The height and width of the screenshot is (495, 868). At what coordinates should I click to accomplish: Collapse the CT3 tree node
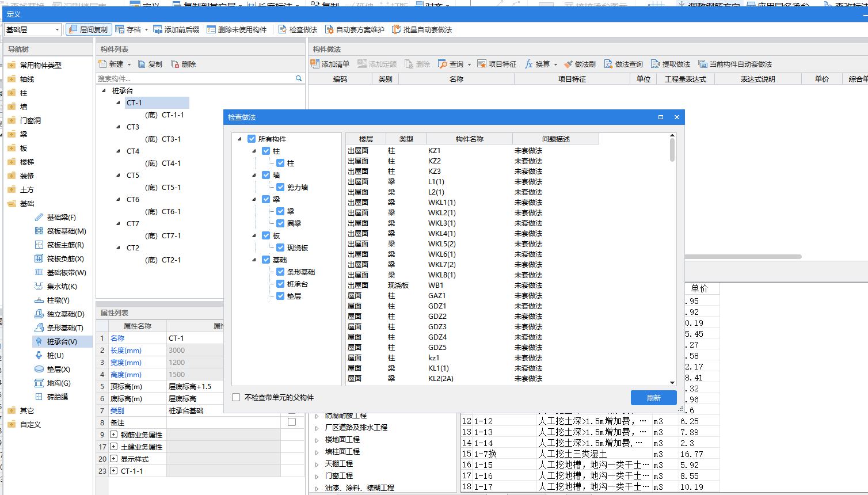click(x=119, y=127)
